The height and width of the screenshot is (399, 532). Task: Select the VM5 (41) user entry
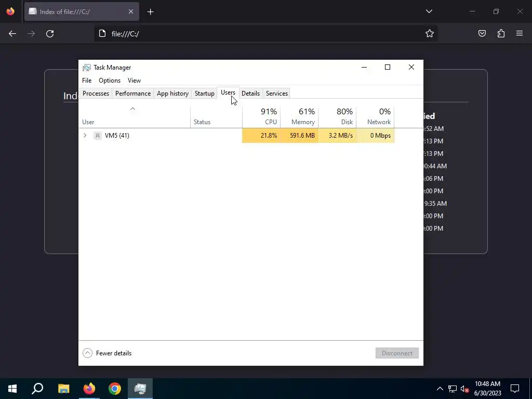tap(117, 136)
